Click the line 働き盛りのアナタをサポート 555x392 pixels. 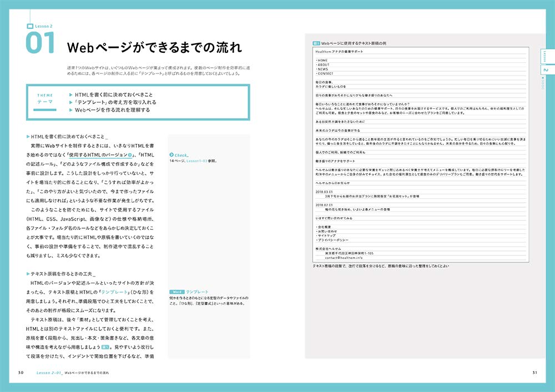[x=335, y=161]
